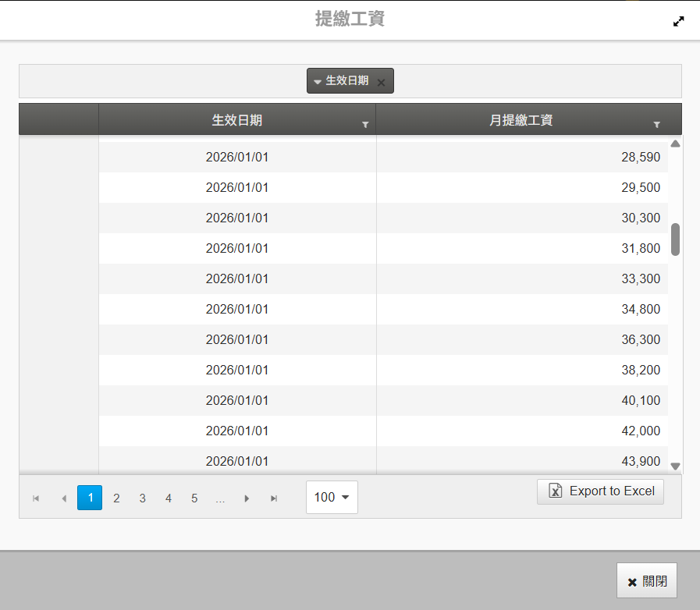Open filter for 月提繳工資 column
Viewport: 700px width, 610px height.
[656, 124]
